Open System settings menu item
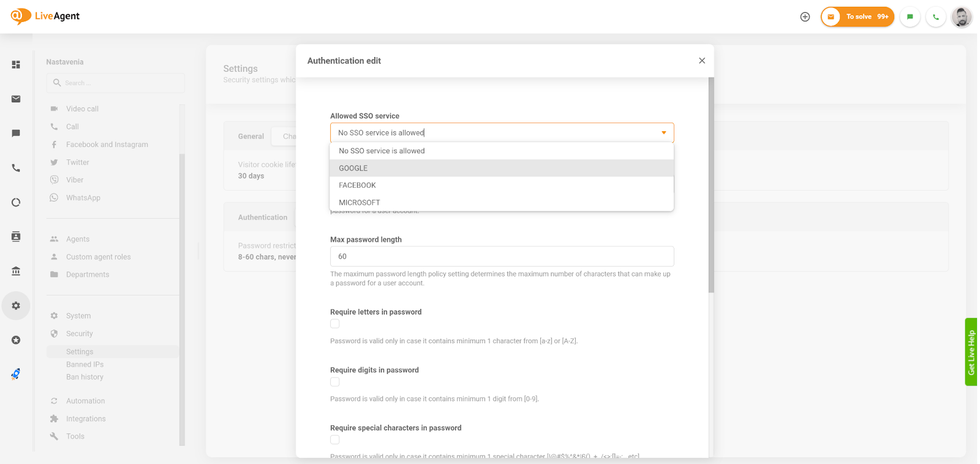 click(x=78, y=316)
